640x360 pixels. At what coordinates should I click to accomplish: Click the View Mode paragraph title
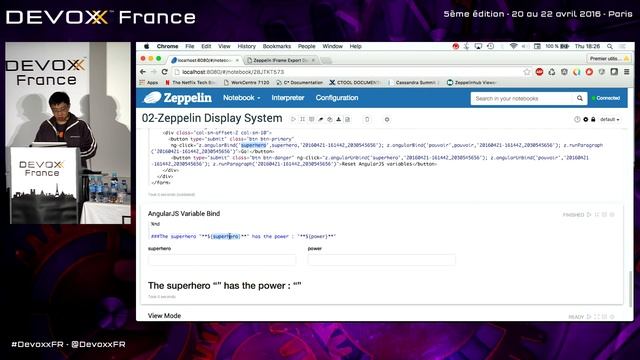164,316
